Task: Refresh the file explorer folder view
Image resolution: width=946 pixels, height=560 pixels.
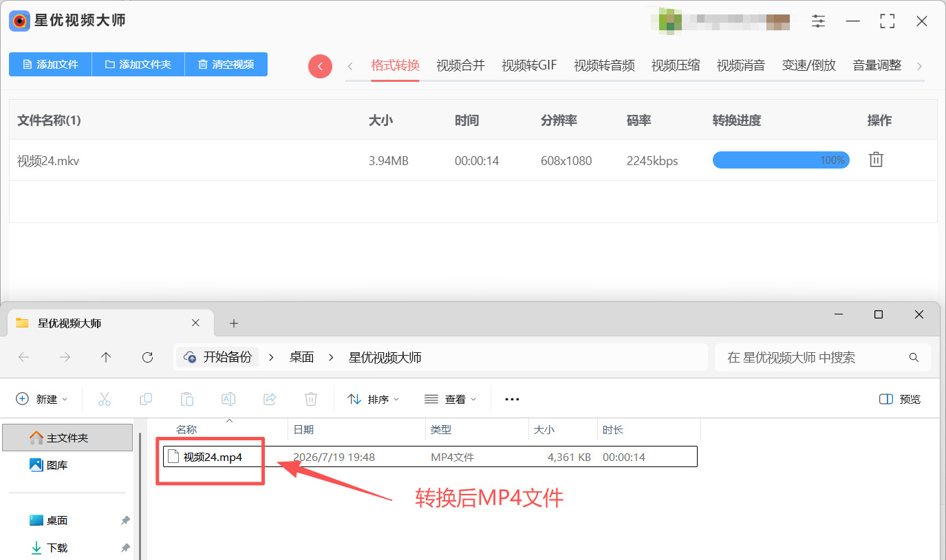Action: (x=147, y=357)
